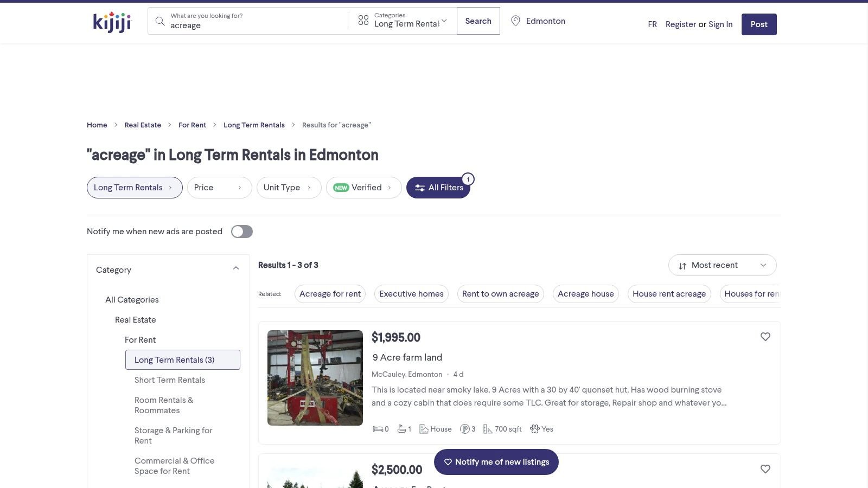Open the Kijiji home logo
Image resolution: width=868 pixels, height=488 pixels.
coord(112,22)
